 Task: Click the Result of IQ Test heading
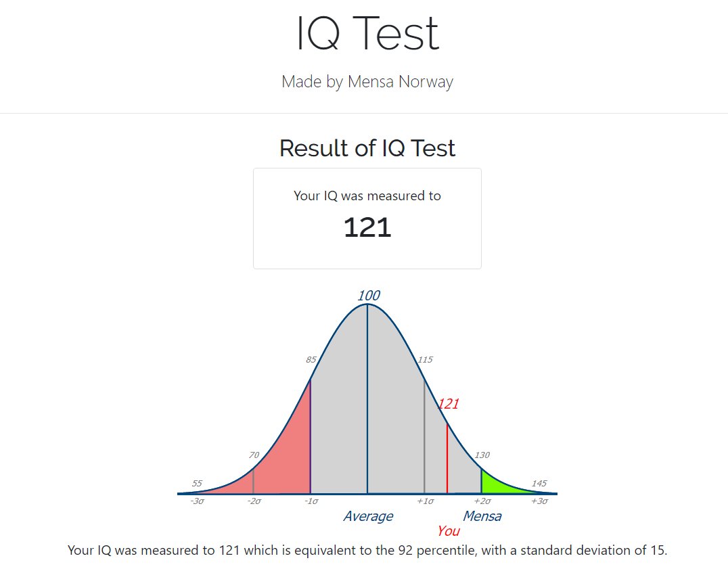pos(367,148)
